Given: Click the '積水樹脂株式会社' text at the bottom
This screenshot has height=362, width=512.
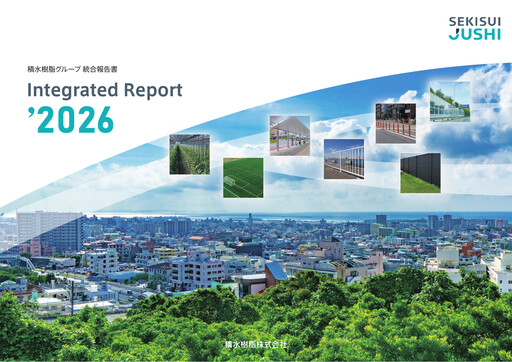Looking at the screenshot, I should pos(256,344).
